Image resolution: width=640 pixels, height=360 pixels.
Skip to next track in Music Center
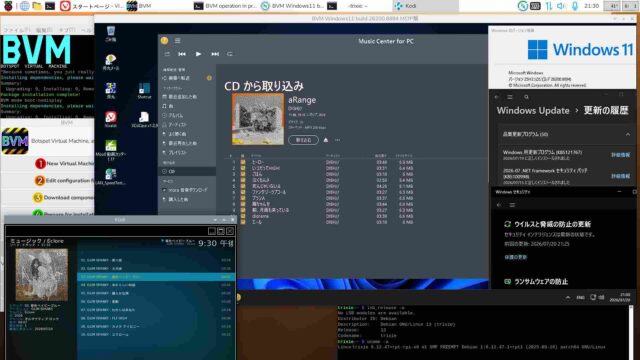point(215,54)
